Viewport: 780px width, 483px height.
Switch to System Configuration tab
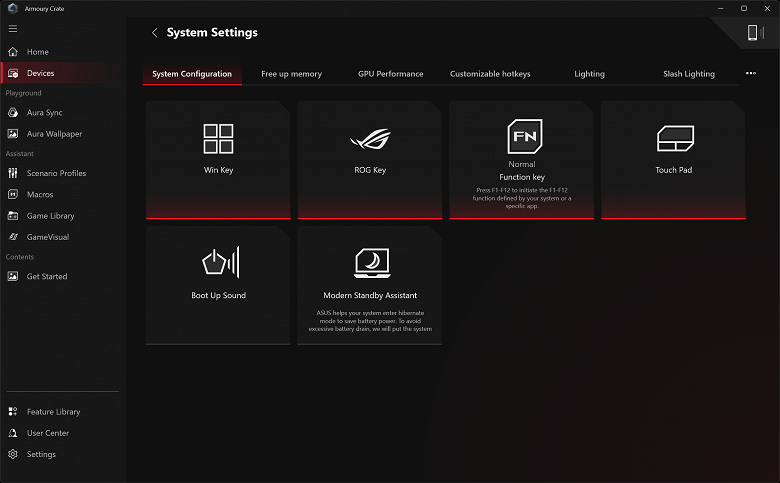pyautogui.click(x=192, y=74)
